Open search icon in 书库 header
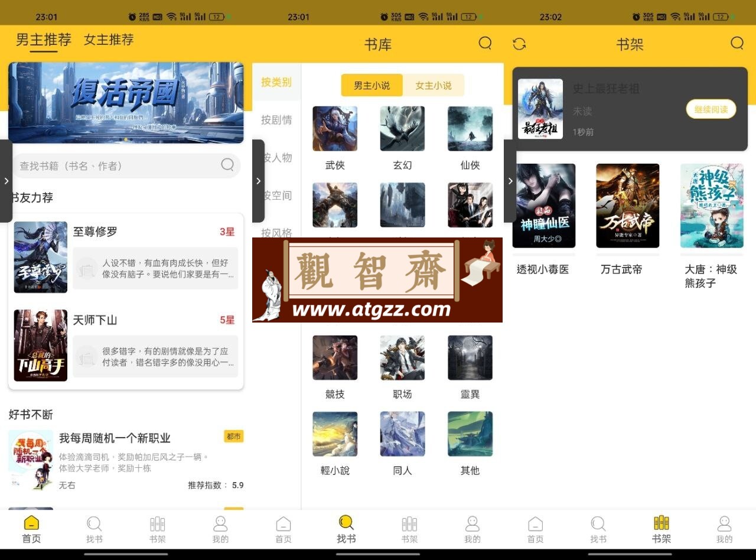 [x=485, y=43]
